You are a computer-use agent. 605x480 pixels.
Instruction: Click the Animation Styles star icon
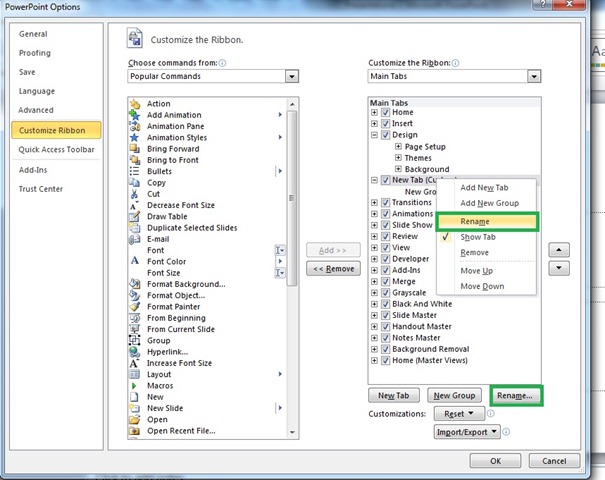(135, 137)
